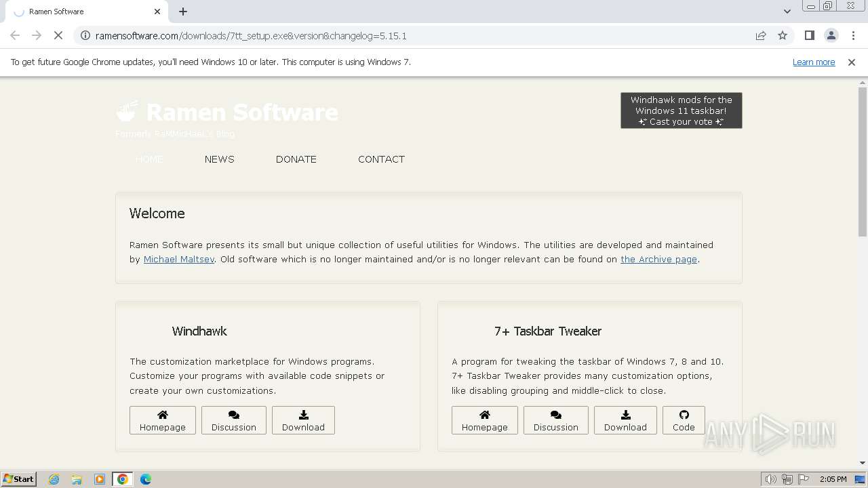Open the DONATE navigation item
This screenshot has height=488, width=868.
point(296,159)
